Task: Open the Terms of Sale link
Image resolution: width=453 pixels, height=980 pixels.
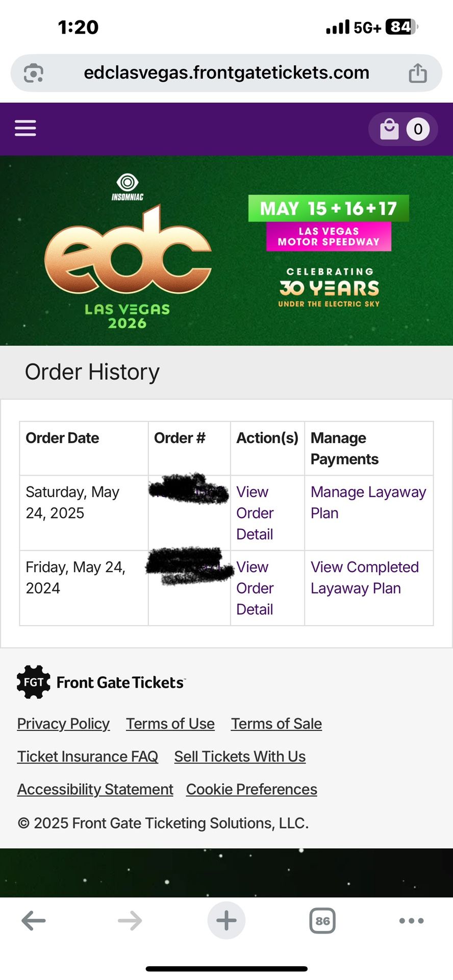Action: [276, 724]
